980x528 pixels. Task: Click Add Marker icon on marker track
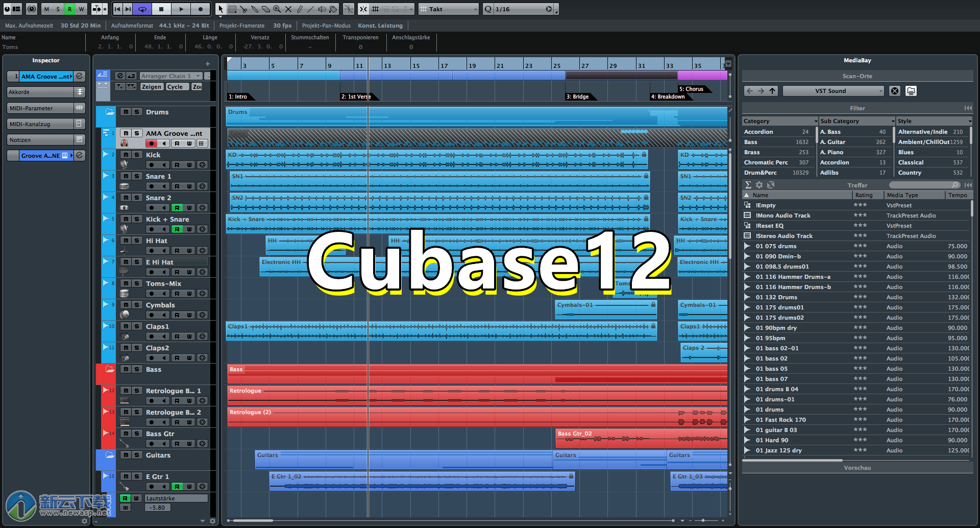[119, 87]
